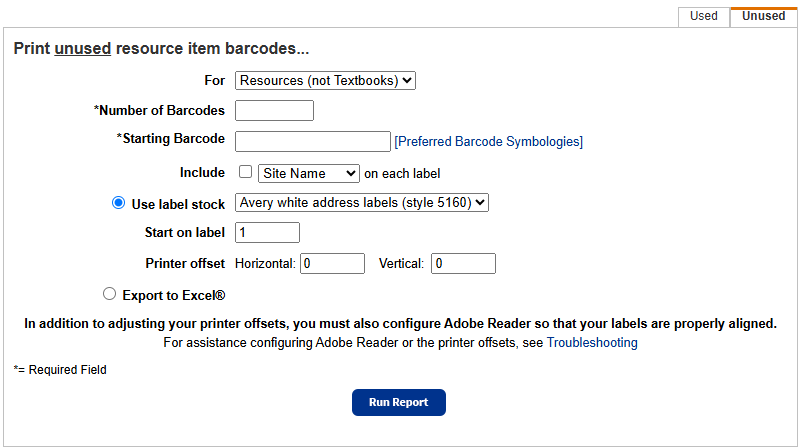Click the Printer offset label text
799x448 pixels.
click(x=185, y=264)
